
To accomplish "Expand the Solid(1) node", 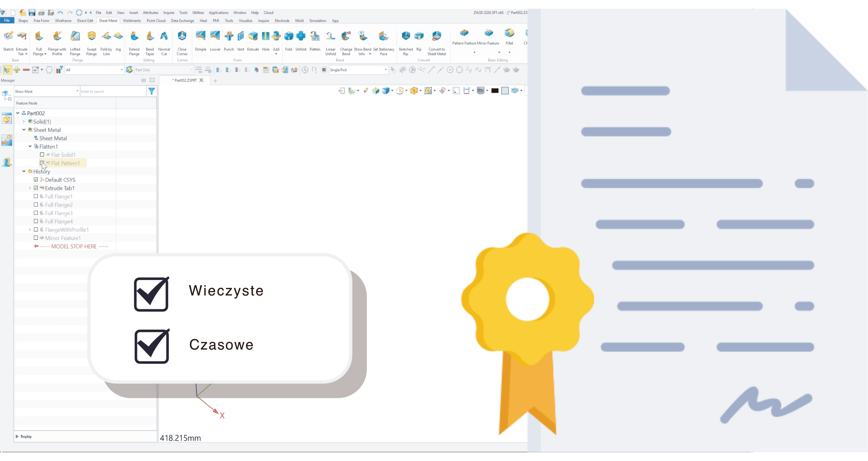I will (x=24, y=122).
